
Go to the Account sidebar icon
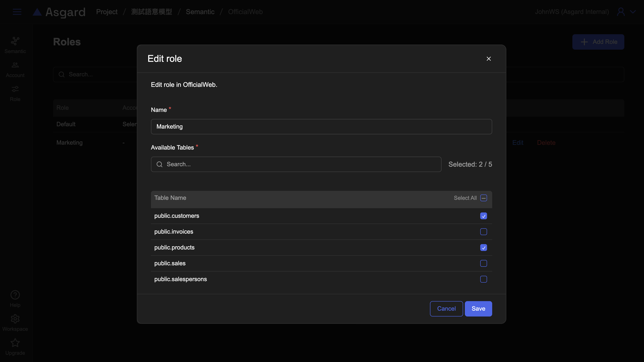click(x=15, y=65)
